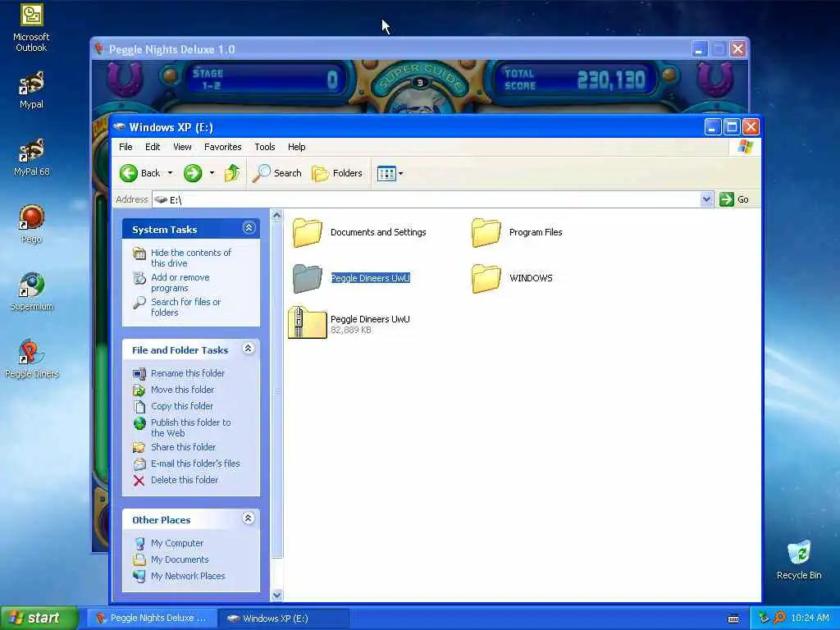Open the Views icon menu

[390, 173]
